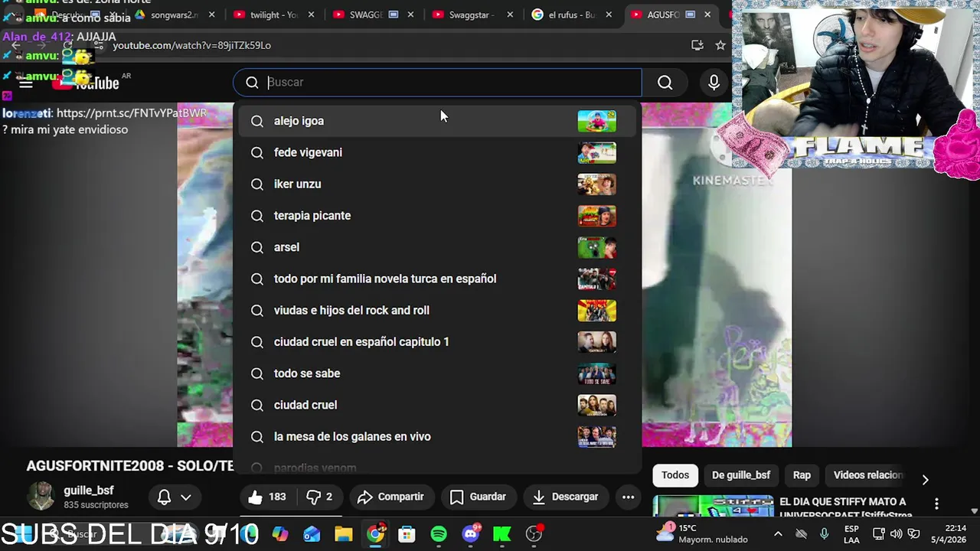Open notification bell dropdown for guille_bsf
980x551 pixels.
coord(175,497)
